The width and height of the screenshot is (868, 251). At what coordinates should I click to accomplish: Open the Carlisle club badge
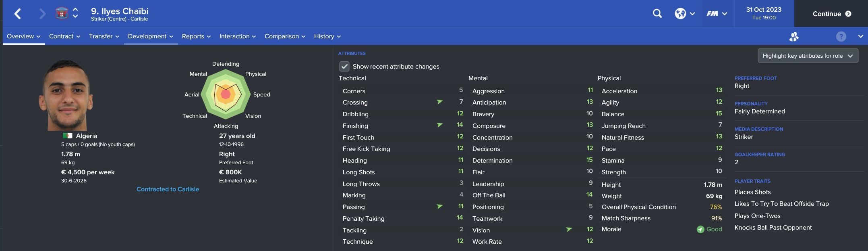pos(62,13)
